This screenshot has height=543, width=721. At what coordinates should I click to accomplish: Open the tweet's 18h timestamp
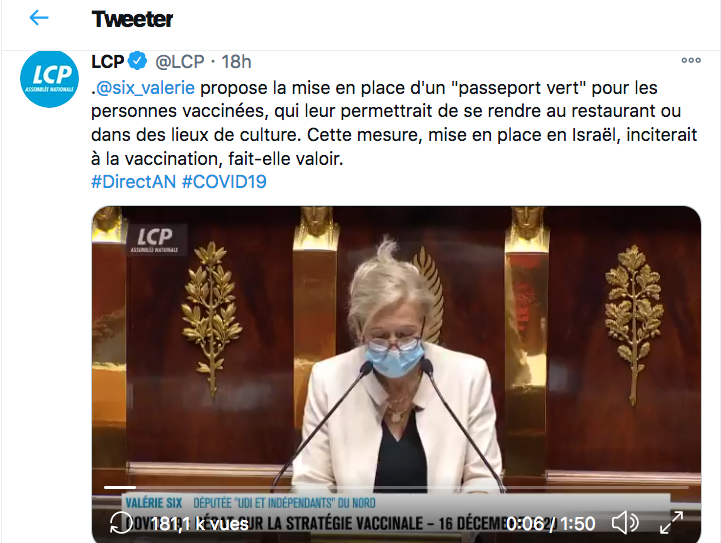236,62
